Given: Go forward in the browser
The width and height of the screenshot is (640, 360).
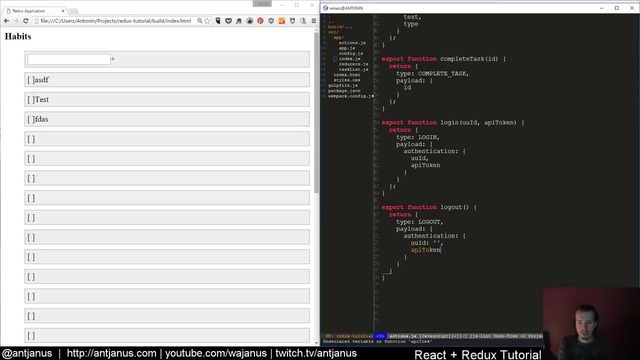Looking at the screenshot, I should coord(16,21).
